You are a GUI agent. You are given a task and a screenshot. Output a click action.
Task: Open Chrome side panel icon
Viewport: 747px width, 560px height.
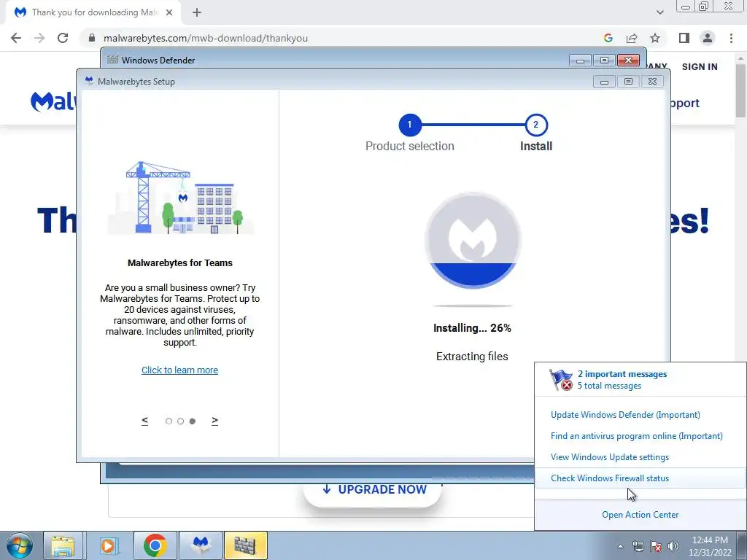(x=684, y=38)
